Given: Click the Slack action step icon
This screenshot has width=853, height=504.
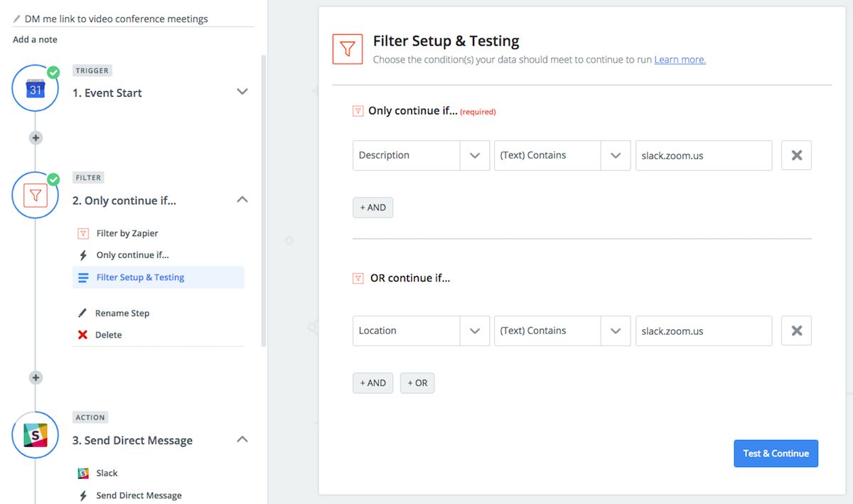Looking at the screenshot, I should point(35,434).
